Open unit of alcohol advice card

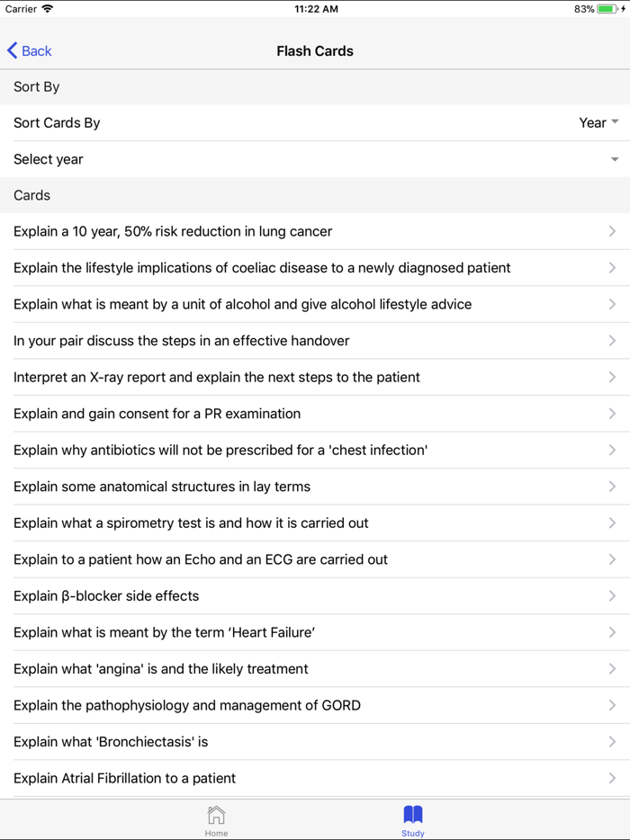pyautogui.click(x=242, y=304)
